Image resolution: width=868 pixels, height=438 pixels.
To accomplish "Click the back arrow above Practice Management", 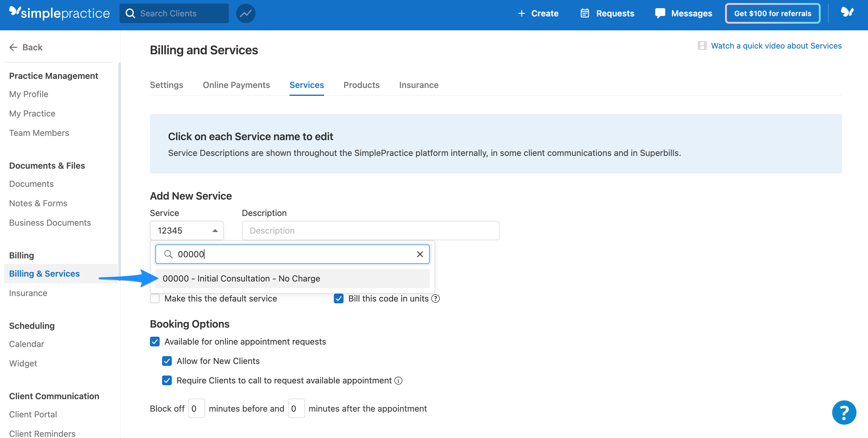I will [13, 47].
